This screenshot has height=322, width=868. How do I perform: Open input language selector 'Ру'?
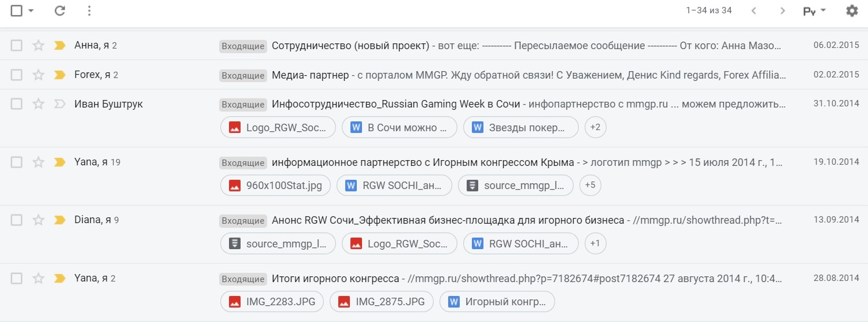point(814,10)
